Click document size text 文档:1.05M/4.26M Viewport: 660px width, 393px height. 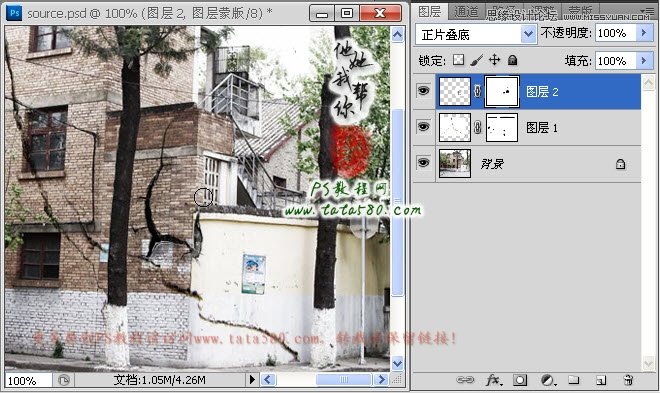tap(160, 380)
